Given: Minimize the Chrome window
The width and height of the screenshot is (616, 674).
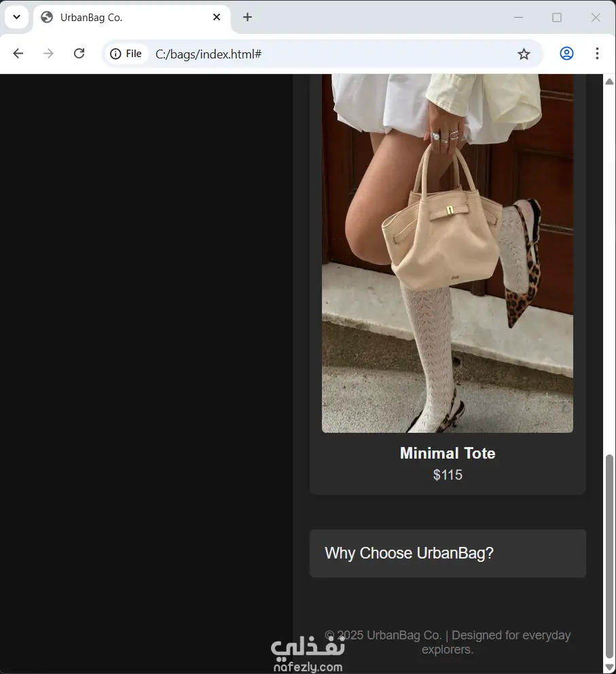Looking at the screenshot, I should click(x=518, y=17).
